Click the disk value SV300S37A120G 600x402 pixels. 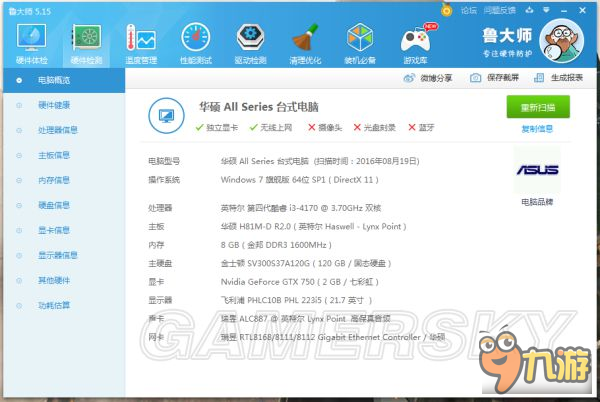[306, 264]
